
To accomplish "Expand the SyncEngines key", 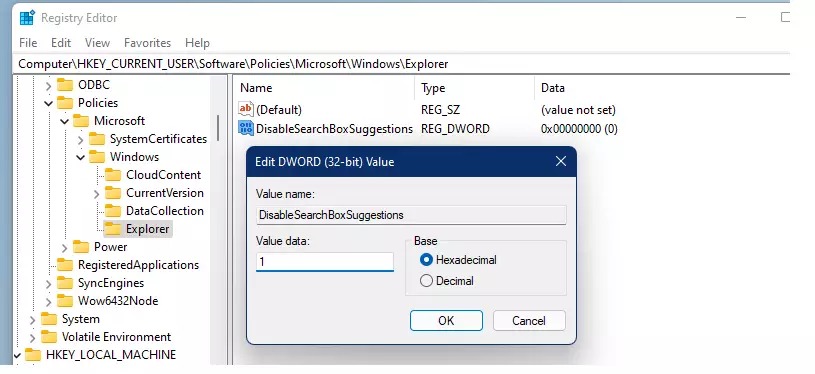I will coord(48,283).
